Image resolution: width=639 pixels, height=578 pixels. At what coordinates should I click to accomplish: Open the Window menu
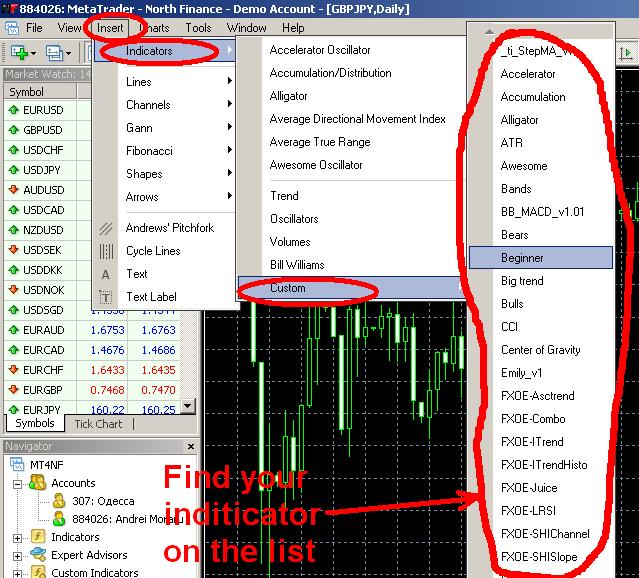click(247, 28)
